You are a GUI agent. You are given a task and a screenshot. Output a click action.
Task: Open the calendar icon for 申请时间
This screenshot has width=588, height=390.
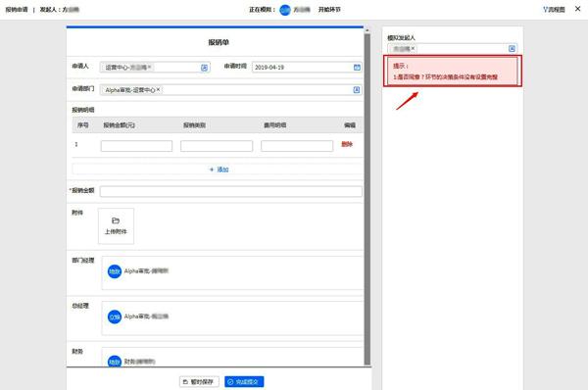pos(357,68)
